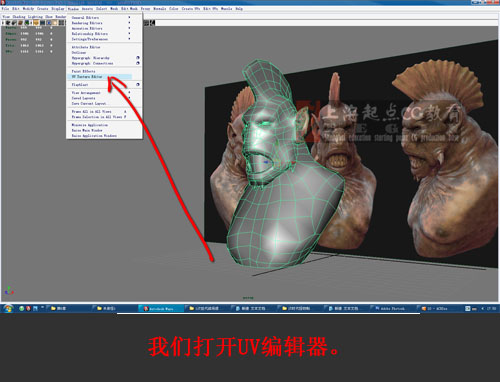
Task: Open the Create menu
Action: 43,9
